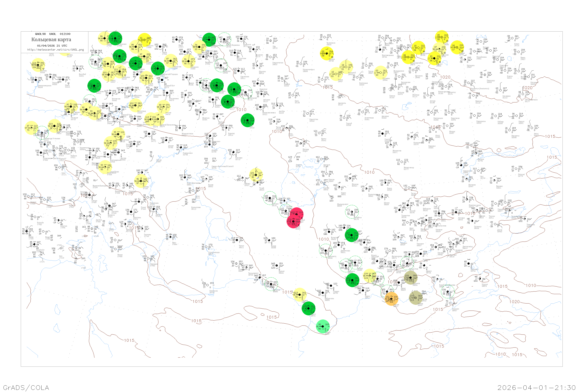Image resolution: width=588 pixels, height=392 pixels.
Task: Select the green Чертково station circle
Action: click(94, 86)
